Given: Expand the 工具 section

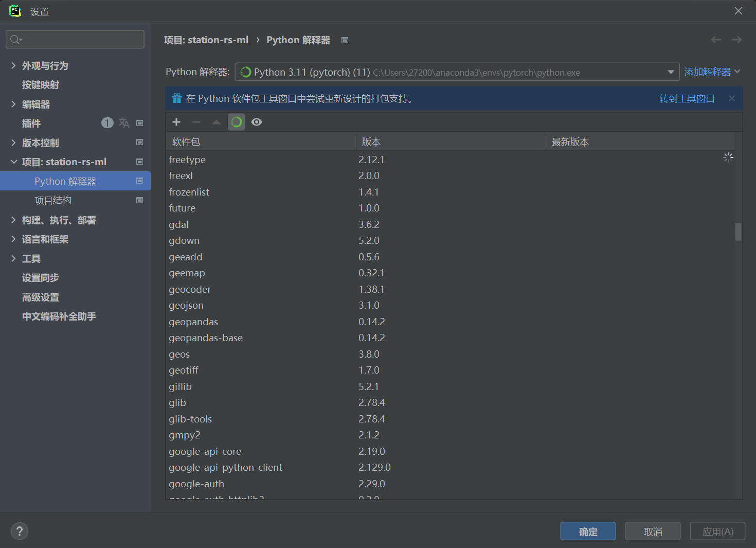Looking at the screenshot, I should (x=13, y=258).
